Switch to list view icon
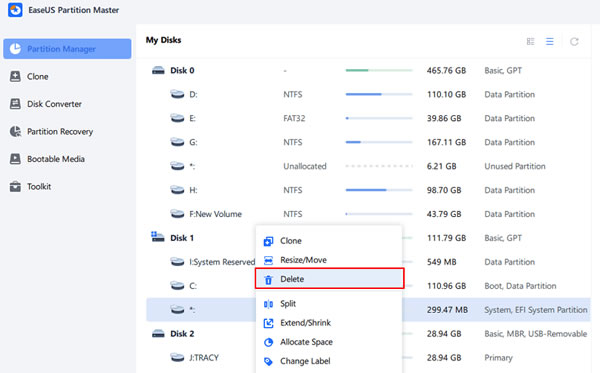The image size is (600, 373). [x=549, y=41]
